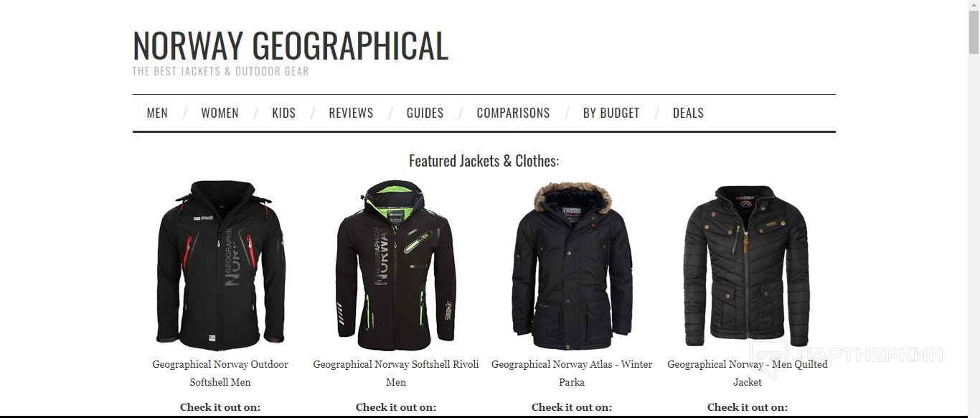Open Geographical Norway Outdoor Softshell Men link
980x418 pixels.
click(220, 373)
